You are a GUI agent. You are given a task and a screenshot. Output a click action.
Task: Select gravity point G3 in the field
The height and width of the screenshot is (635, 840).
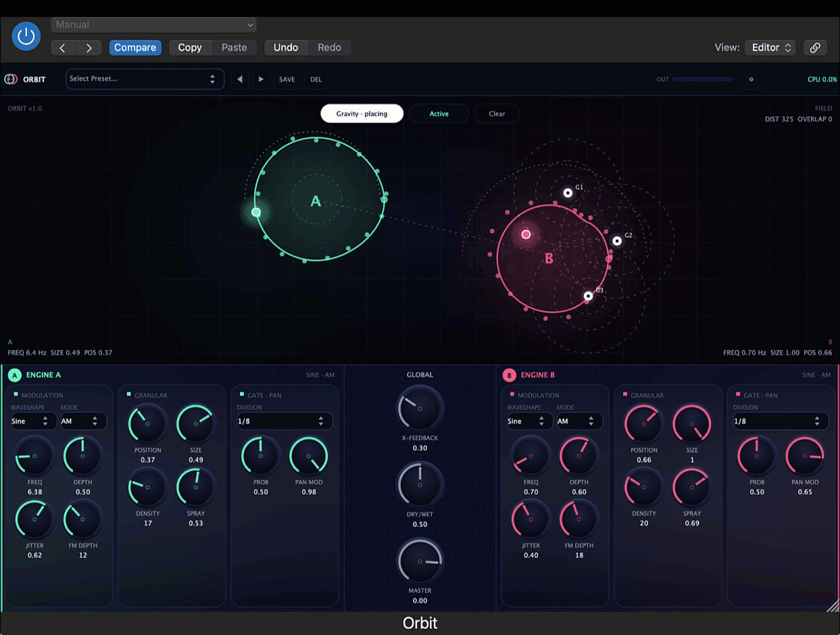pyautogui.click(x=589, y=296)
